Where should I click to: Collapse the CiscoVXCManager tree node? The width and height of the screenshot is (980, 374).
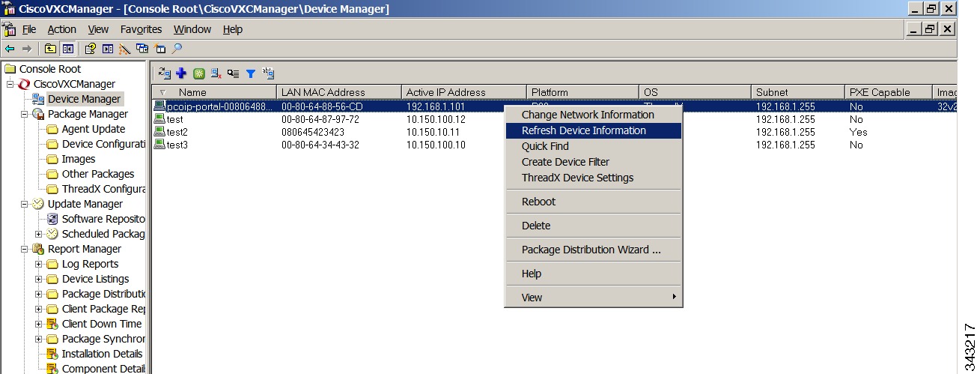tap(10, 84)
